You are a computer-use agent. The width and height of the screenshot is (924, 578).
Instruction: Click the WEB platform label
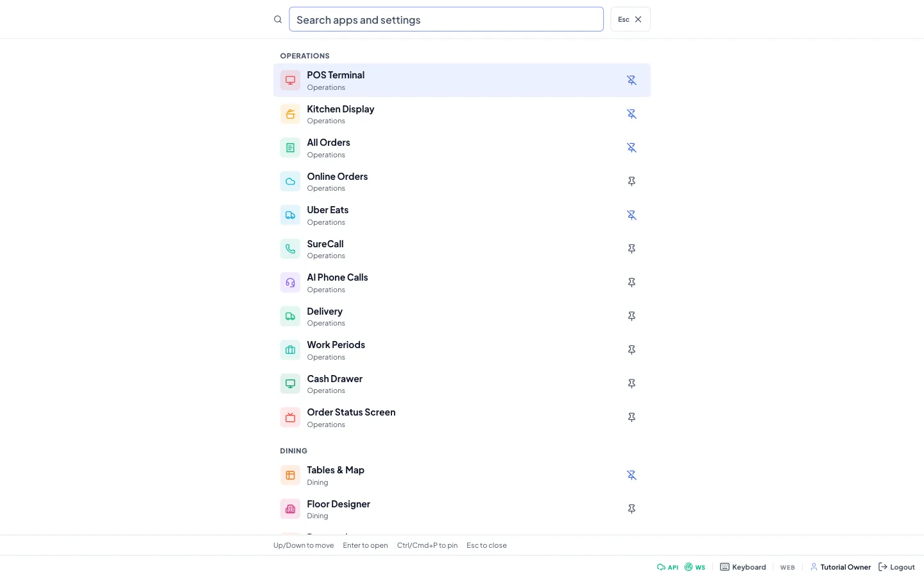(787, 568)
